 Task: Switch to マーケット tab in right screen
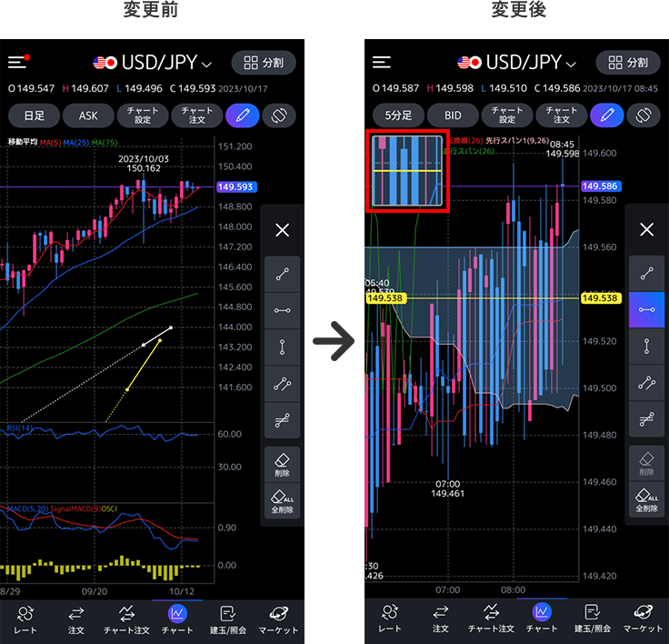[643, 620]
